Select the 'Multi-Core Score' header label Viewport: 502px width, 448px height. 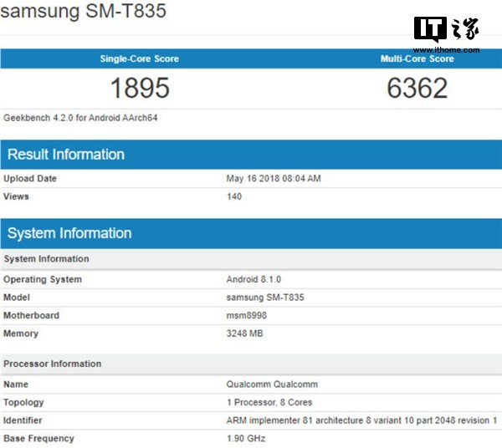click(417, 59)
